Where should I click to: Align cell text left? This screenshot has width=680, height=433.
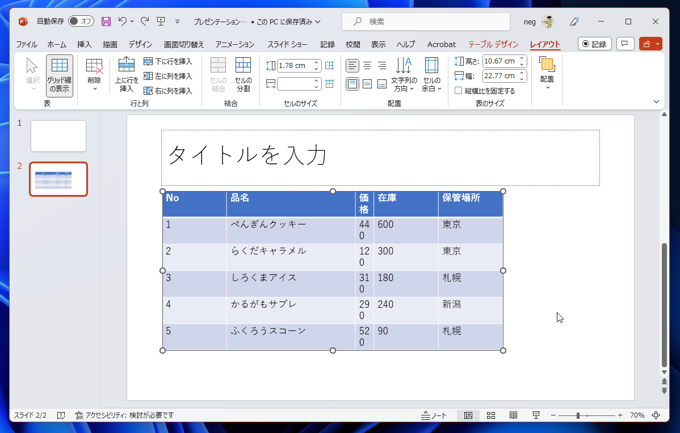pos(352,66)
